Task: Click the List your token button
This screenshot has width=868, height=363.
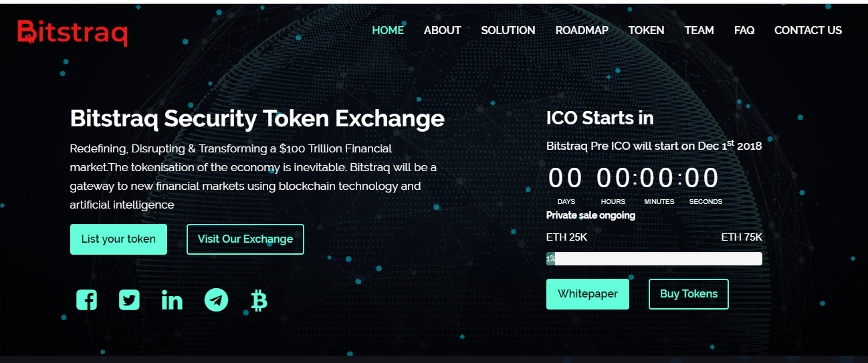Action: pyautogui.click(x=118, y=239)
